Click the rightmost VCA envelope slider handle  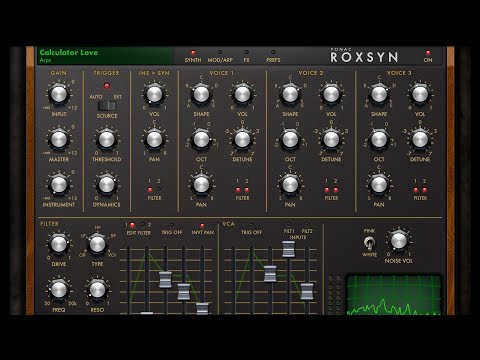[x=307, y=291]
